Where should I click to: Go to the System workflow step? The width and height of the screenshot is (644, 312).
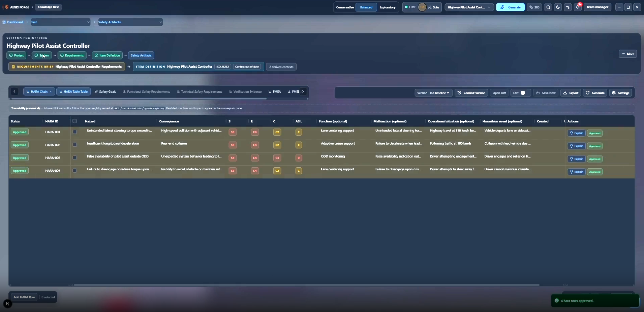(42, 55)
